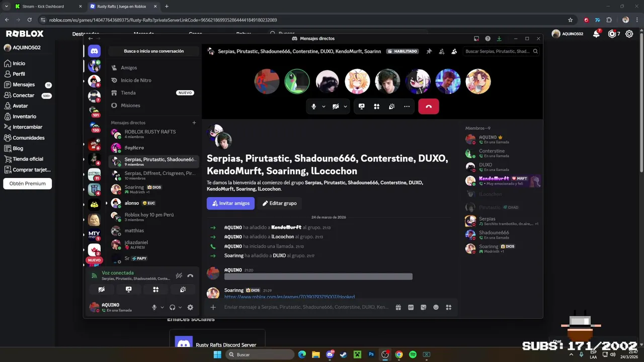Screen dimensions: 644x362
Task: Expand output device arrow in user panel
Action: pos(180,307)
